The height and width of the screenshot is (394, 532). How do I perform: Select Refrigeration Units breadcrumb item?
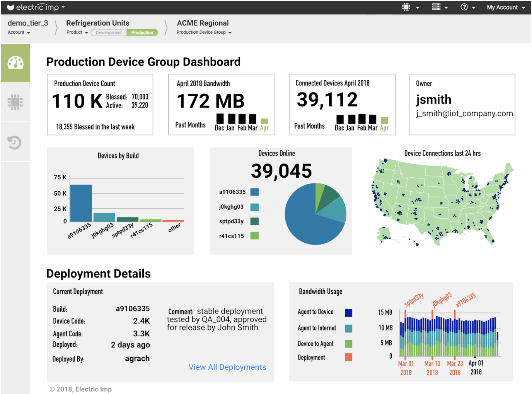[x=98, y=23]
